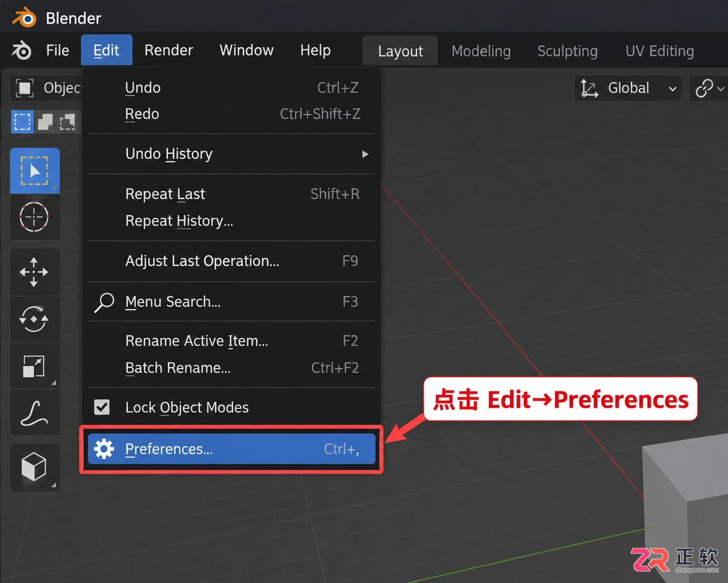This screenshot has height=583, width=728.
Task: Open the Render menu
Action: (x=169, y=50)
